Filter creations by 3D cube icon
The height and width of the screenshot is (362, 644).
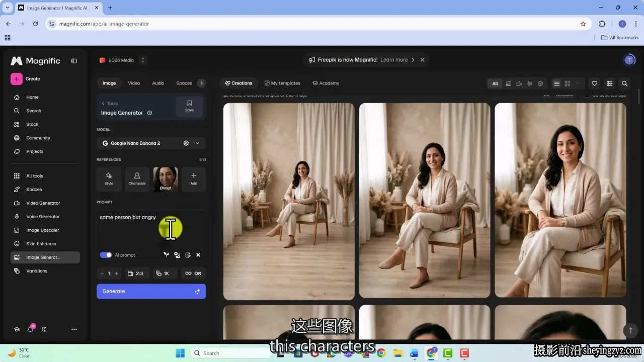[540, 83]
